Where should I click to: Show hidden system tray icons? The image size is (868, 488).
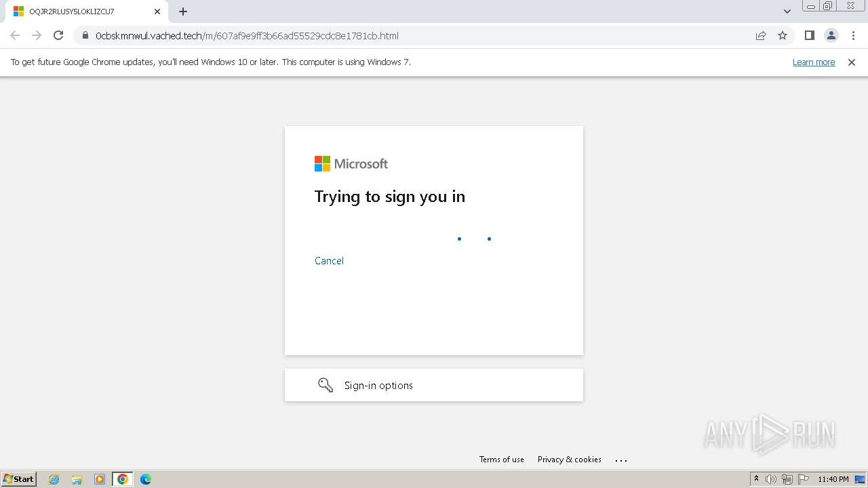pyautogui.click(x=757, y=479)
